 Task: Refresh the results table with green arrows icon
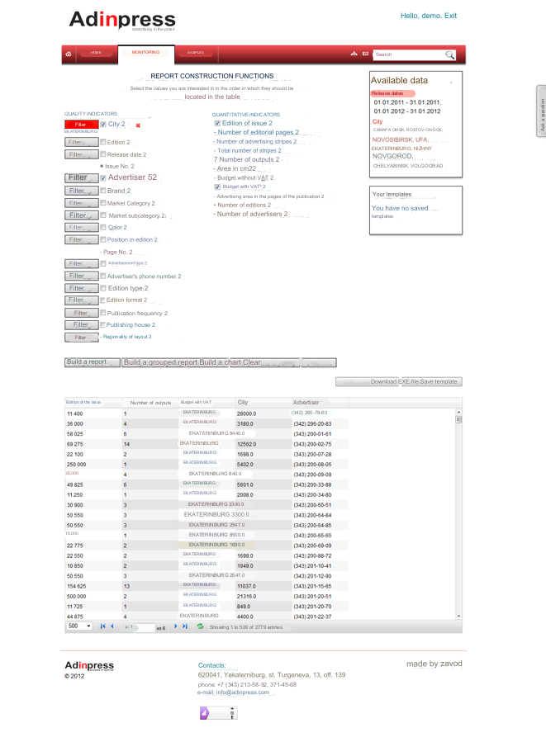coord(200,626)
